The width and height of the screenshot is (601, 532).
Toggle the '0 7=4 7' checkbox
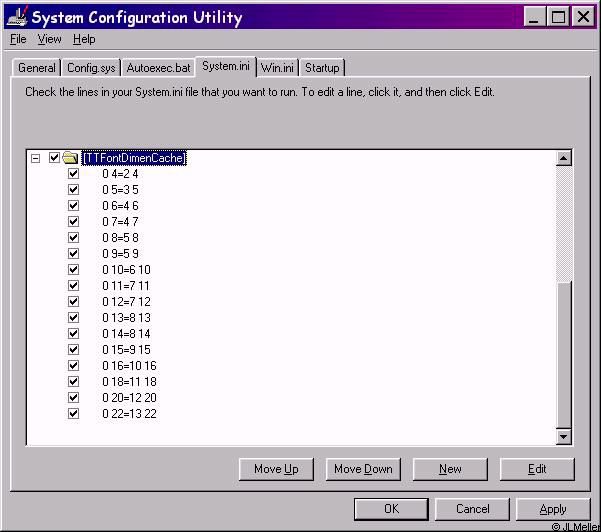point(73,222)
